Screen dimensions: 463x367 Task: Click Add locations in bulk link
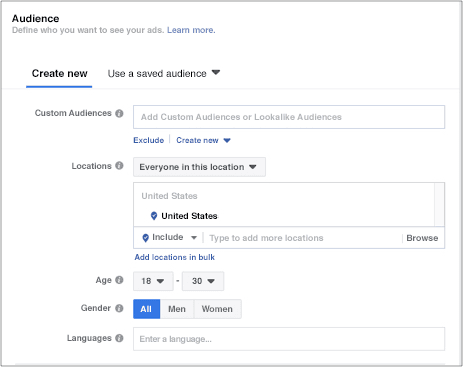pos(175,257)
